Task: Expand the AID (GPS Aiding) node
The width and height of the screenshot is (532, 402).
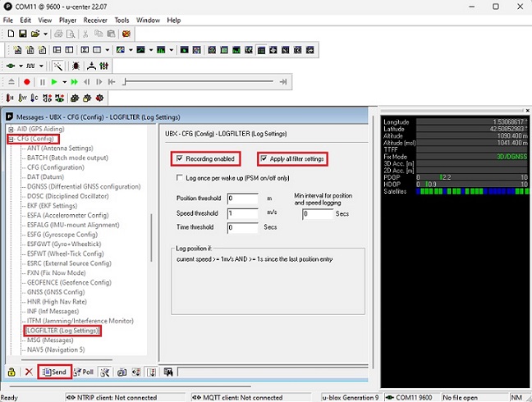Action: click(x=11, y=130)
